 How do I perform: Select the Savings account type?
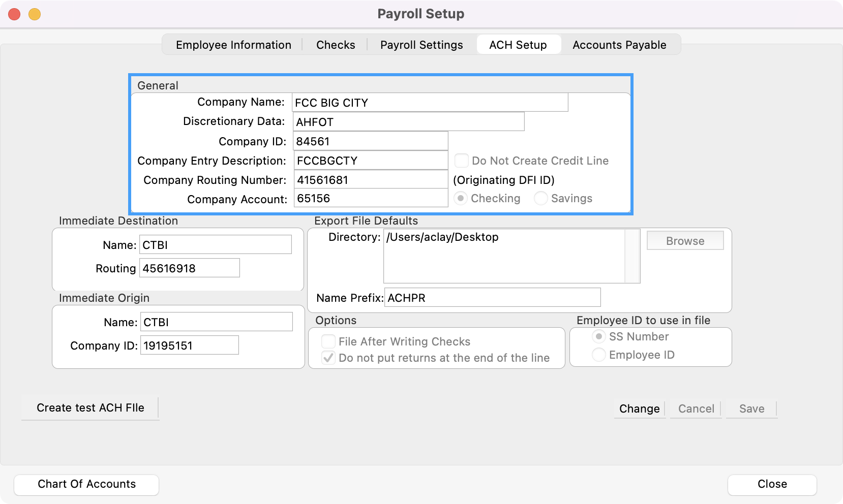coord(541,198)
